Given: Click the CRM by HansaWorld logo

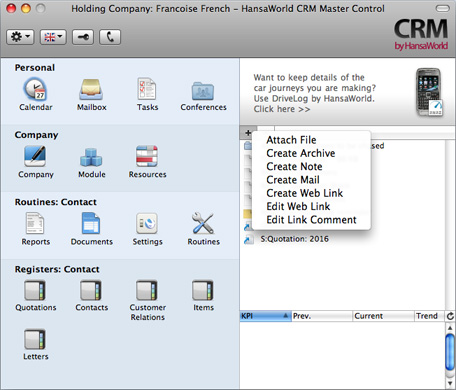Looking at the screenshot, I should [421, 34].
